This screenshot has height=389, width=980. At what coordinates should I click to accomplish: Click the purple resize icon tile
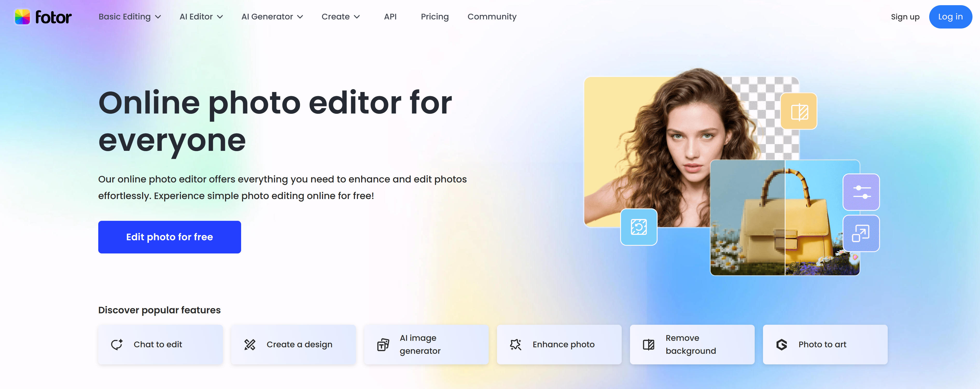(861, 233)
